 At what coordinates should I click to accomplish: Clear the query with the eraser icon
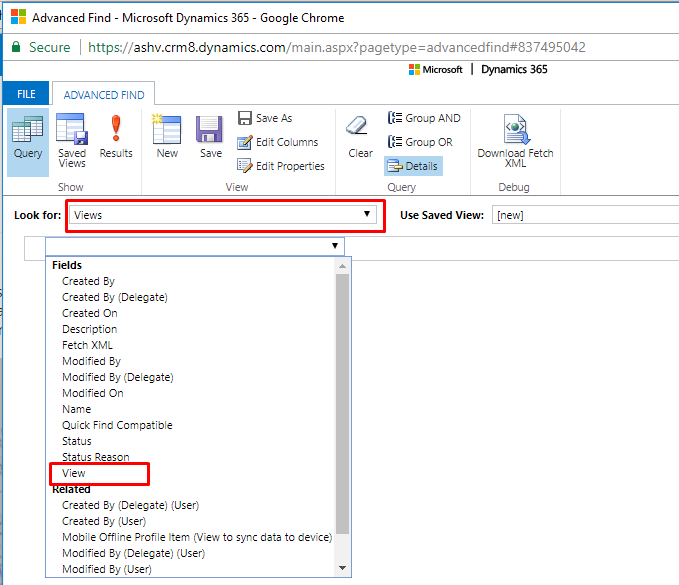(x=360, y=136)
